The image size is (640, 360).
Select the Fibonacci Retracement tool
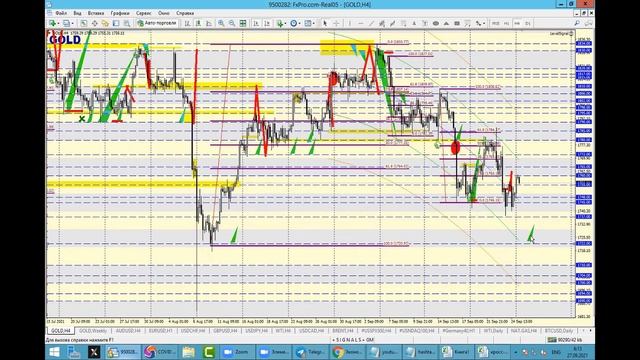point(404,23)
